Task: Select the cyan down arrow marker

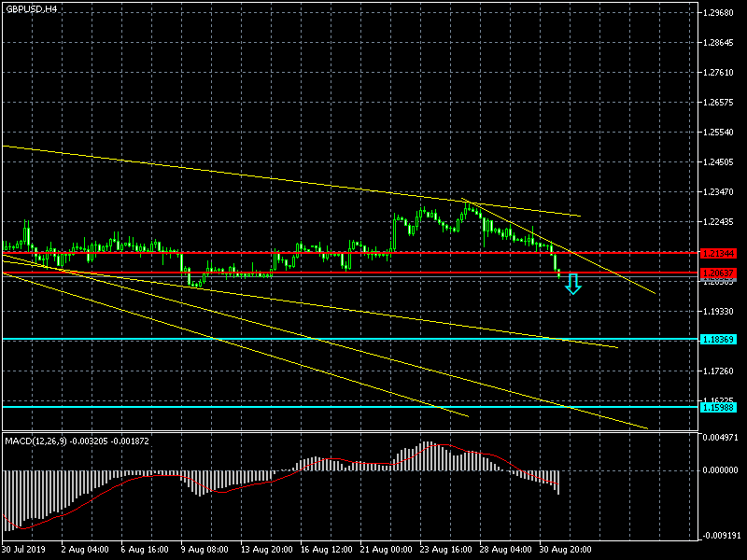Action: [x=573, y=284]
